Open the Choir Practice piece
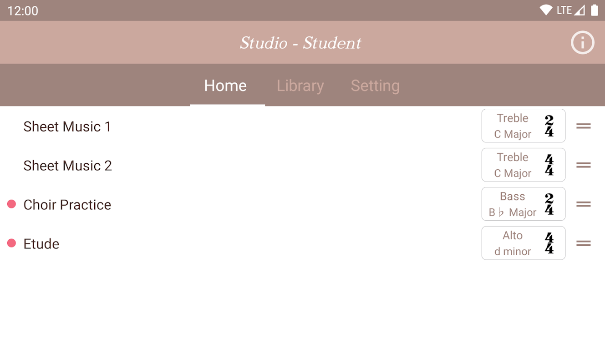The height and width of the screenshot is (364, 605). 67,205
